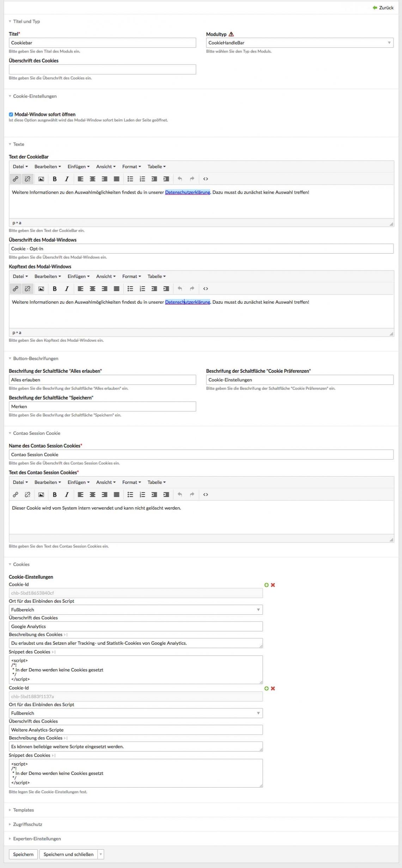
Task: Click remove link icon in Text der CookieBar editor
Action: click(x=28, y=179)
